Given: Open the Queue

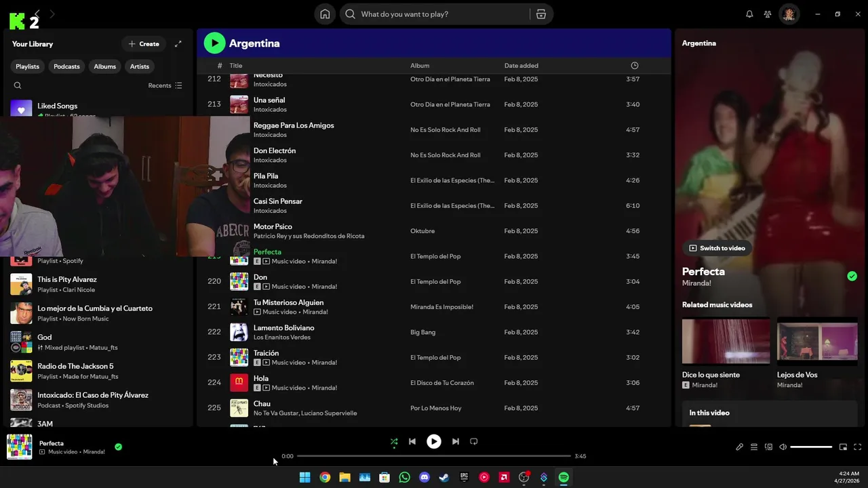Looking at the screenshot, I should coord(754,447).
